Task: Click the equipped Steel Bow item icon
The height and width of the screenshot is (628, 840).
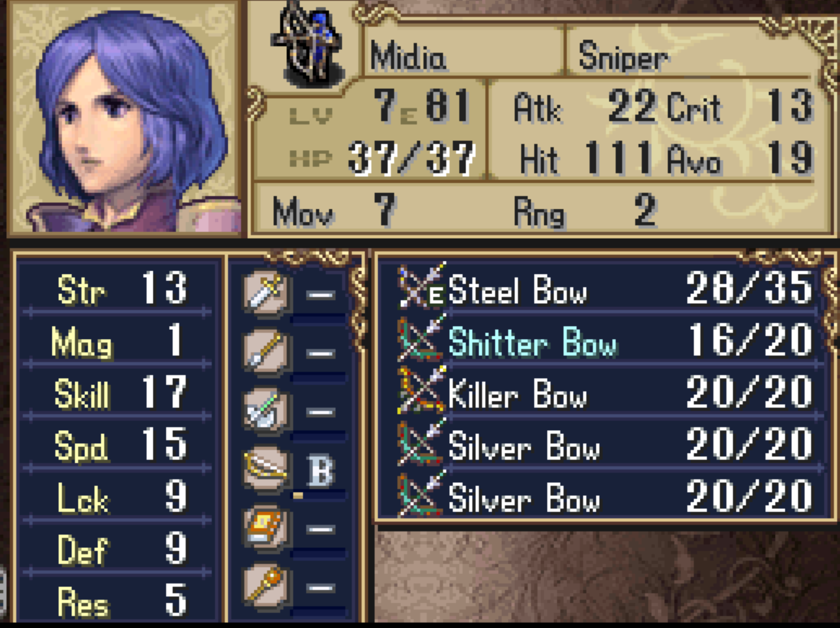Action: pos(421,286)
